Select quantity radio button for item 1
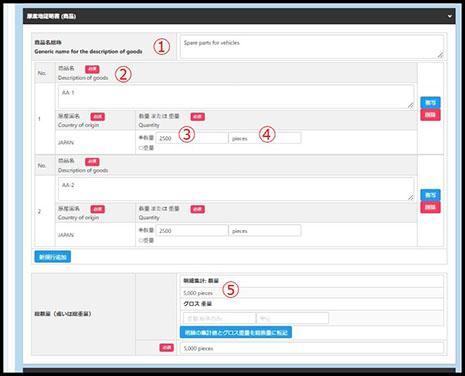This screenshot has height=376, width=465. 140,137
